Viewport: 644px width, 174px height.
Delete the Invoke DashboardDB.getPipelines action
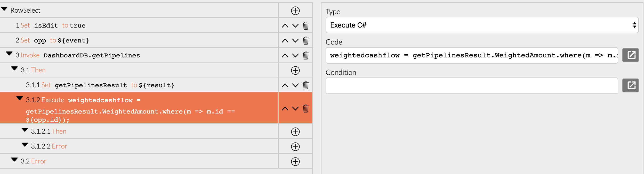click(306, 55)
